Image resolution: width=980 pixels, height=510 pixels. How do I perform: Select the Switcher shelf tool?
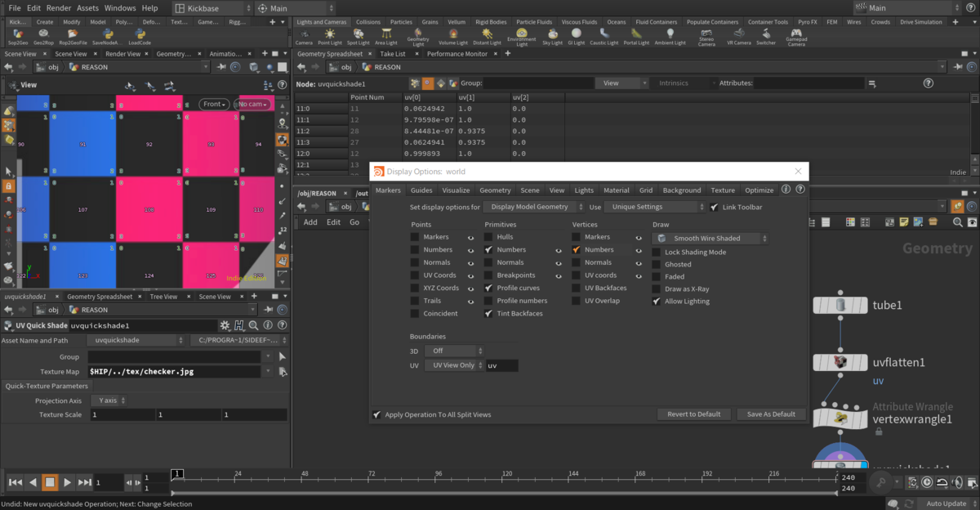[x=766, y=36]
